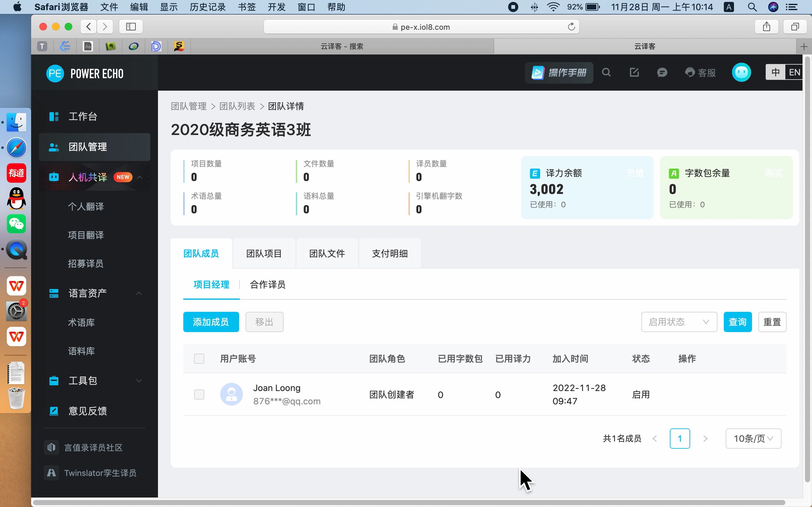
Task: Switch to the 合作译员 tab
Action: (x=266, y=285)
